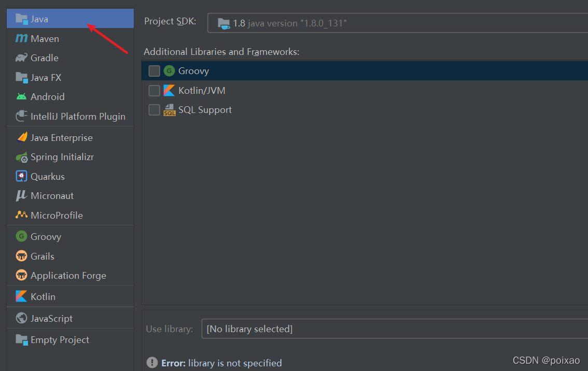Click the Kotlin/JVM framework icon

169,90
